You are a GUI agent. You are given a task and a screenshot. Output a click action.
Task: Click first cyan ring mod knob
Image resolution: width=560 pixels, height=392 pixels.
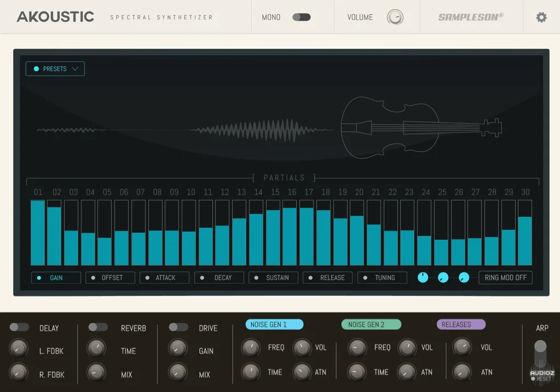point(423,277)
